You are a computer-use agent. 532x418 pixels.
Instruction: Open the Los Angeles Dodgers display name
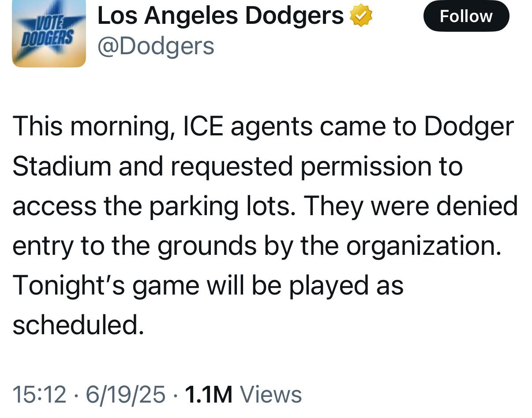point(220,16)
